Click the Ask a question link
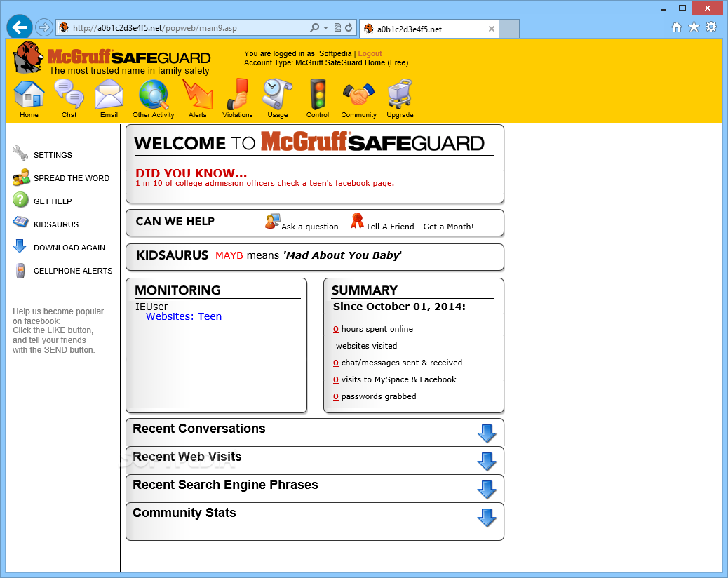 pos(310,227)
